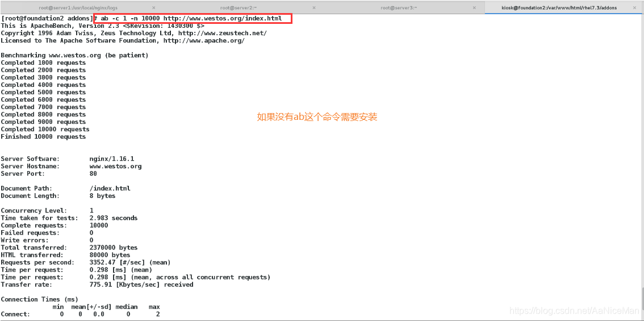Click the 'Transfer rate:' label
Screen dimensions: 644x321
[27, 285]
